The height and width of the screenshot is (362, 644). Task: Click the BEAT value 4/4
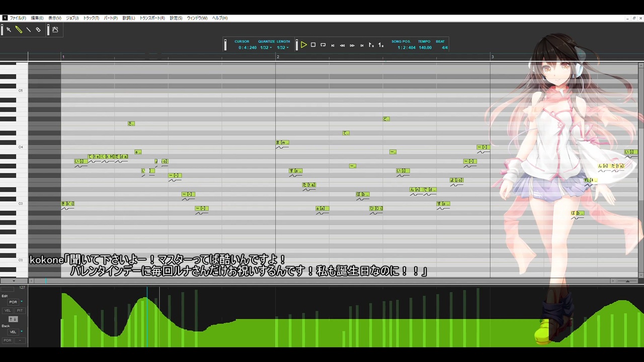[445, 48]
